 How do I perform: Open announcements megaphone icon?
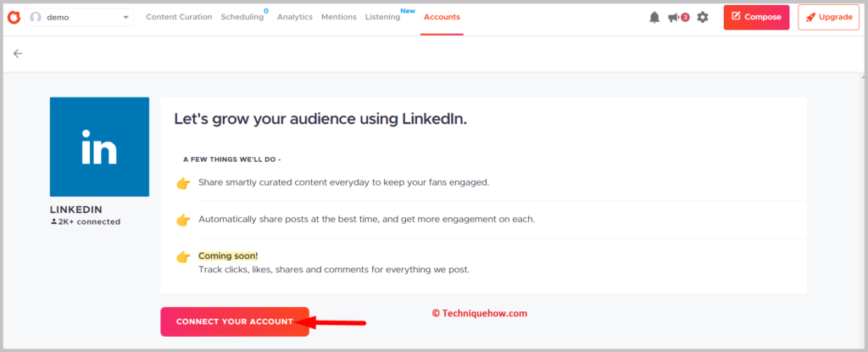click(x=674, y=17)
